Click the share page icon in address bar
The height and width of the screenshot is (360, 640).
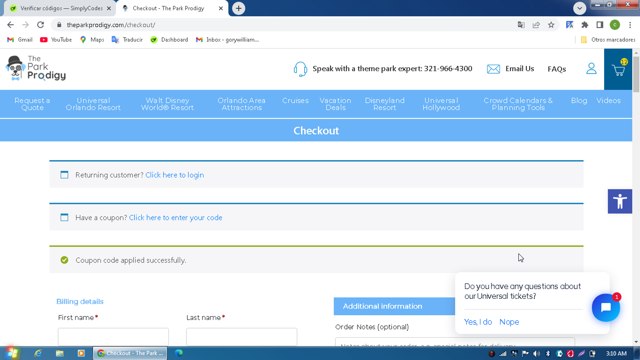tap(536, 25)
